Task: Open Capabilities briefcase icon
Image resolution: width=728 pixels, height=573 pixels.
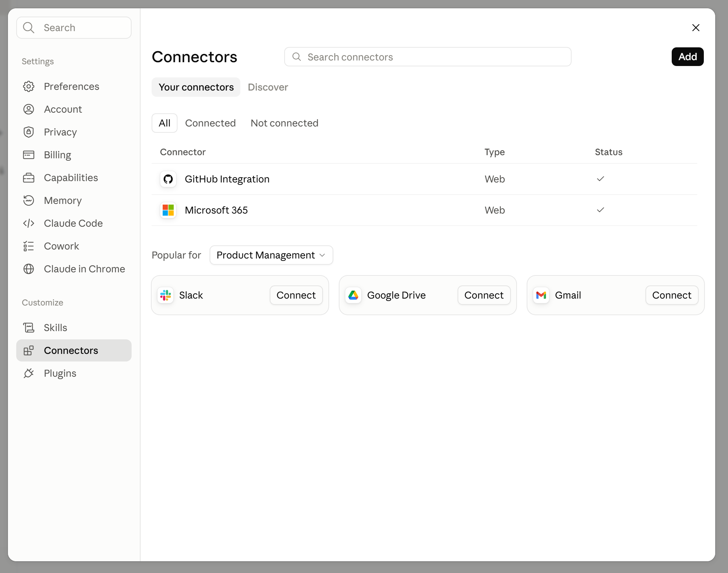Action: (x=29, y=178)
